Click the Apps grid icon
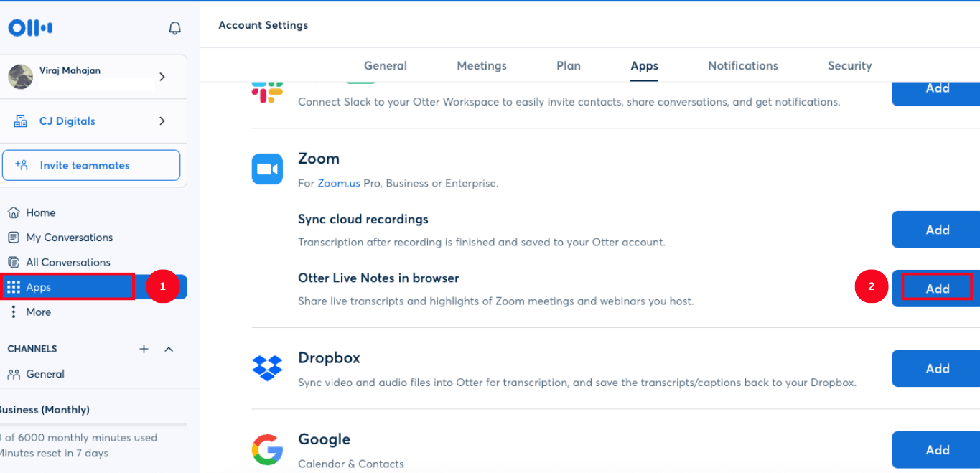980x473 pixels. click(x=13, y=287)
